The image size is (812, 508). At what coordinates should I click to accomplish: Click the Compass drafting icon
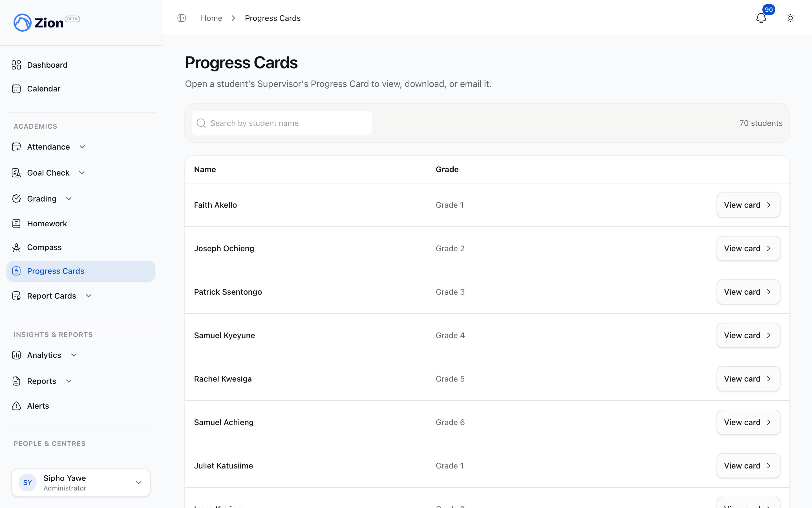click(x=16, y=247)
